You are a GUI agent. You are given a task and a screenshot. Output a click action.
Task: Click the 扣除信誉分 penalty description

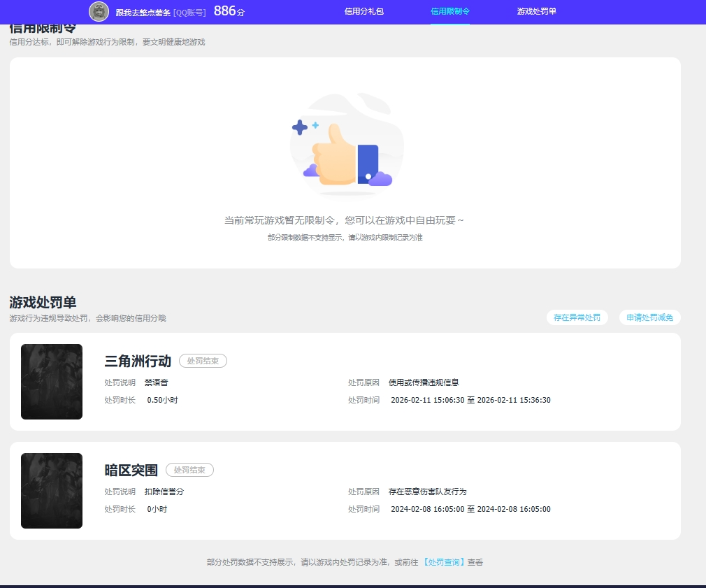point(164,492)
